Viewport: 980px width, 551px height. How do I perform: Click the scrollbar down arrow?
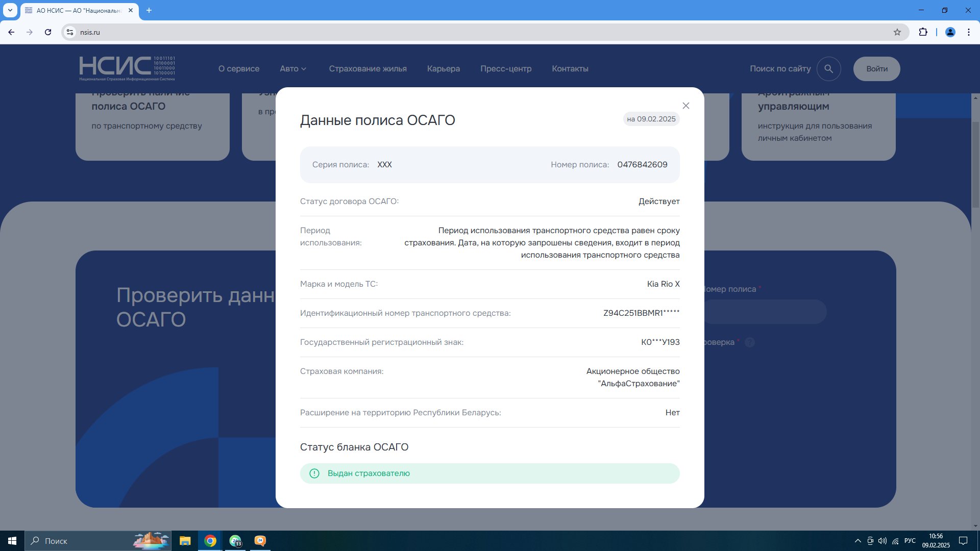click(975, 525)
